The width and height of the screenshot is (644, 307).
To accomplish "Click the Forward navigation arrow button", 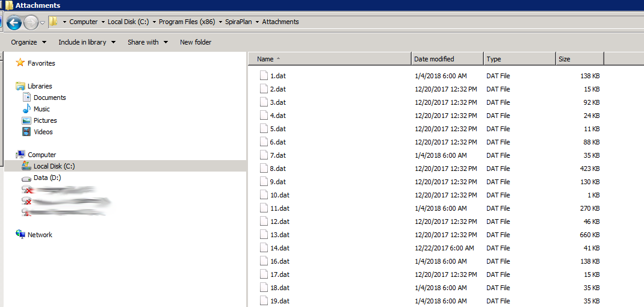I will click(x=31, y=23).
